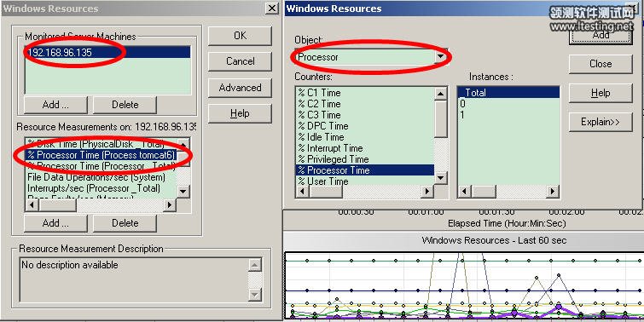
Task: Select the % C3 Time counter
Action: (365, 115)
